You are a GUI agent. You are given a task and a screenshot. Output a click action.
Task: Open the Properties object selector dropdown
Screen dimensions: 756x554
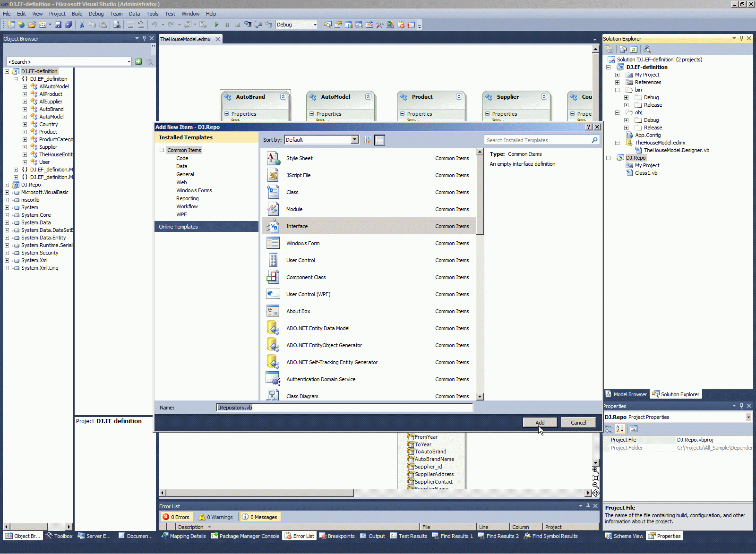click(x=748, y=417)
